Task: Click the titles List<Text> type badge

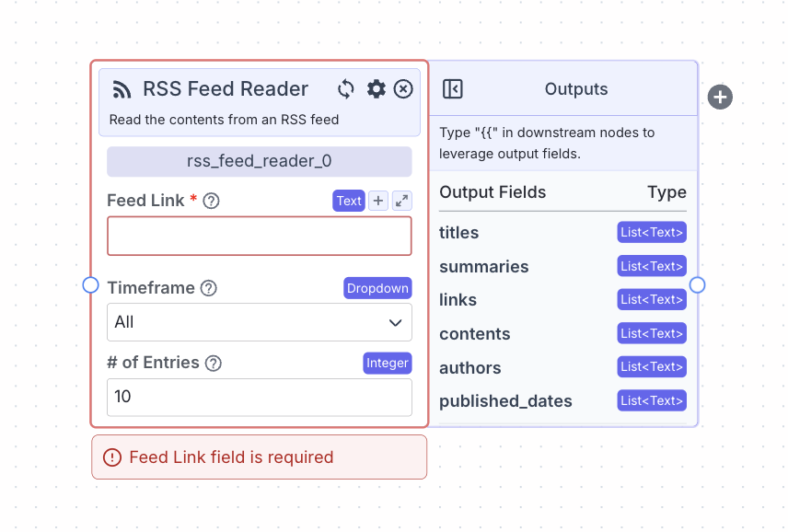Action: click(x=652, y=232)
